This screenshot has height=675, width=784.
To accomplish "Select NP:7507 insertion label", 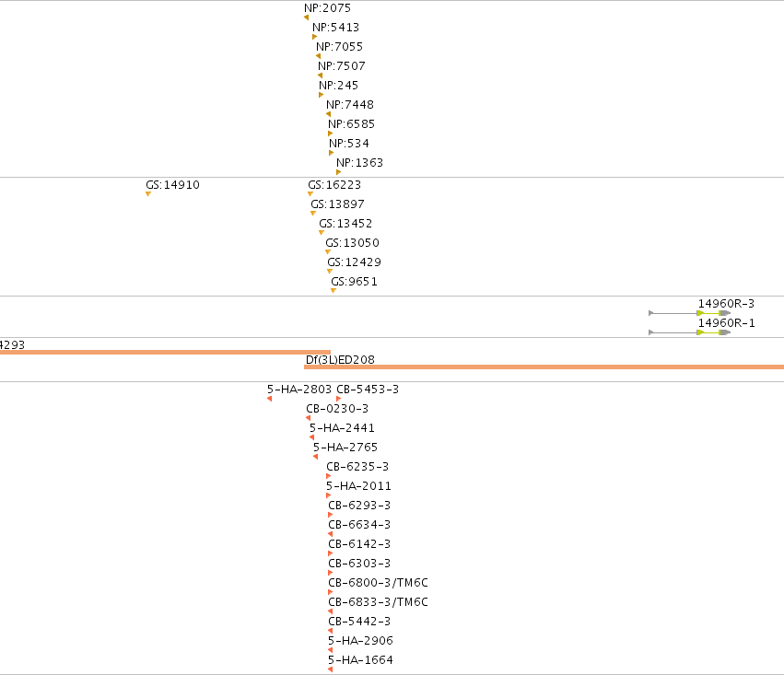I will point(342,66).
